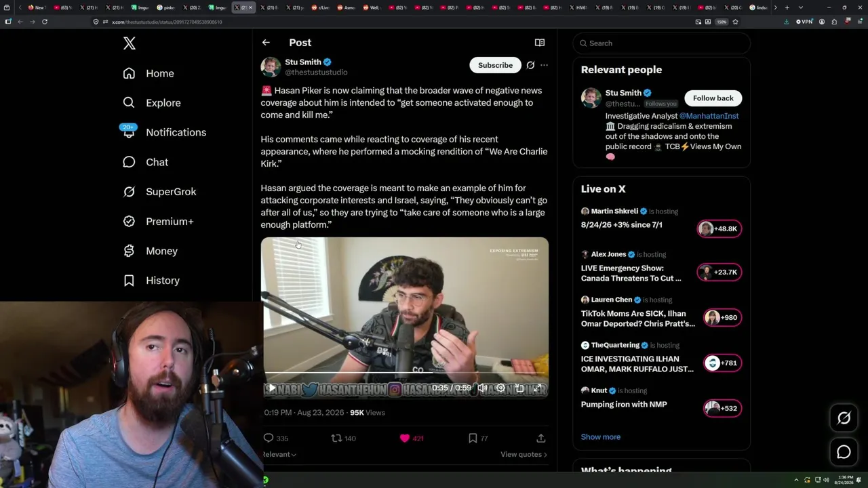Click Show more under Live on X
Screen dimensions: 868x488
pyautogui.click(x=601, y=437)
